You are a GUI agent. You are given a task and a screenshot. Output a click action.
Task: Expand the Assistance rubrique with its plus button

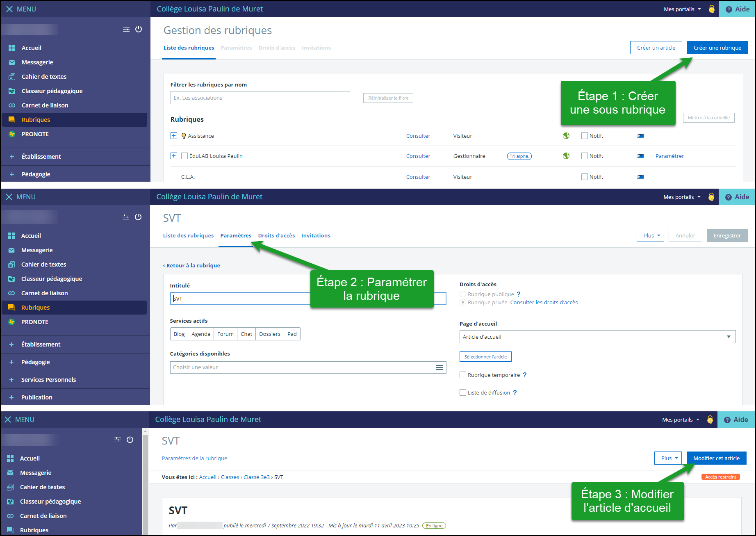[x=174, y=136]
